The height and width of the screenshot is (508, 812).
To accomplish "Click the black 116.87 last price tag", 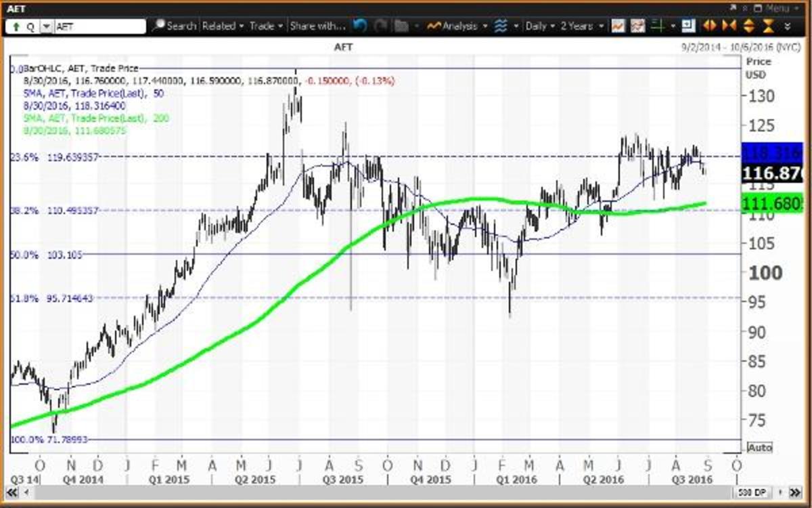I will pyautogui.click(x=773, y=174).
